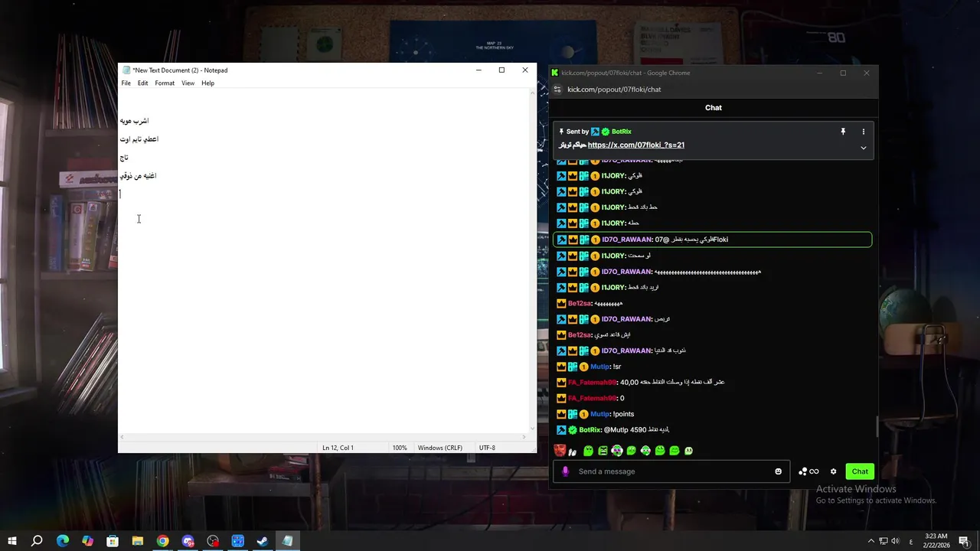Click the Chat header title in Kick window
Image resolution: width=980 pixels, height=551 pixels.
tap(714, 108)
